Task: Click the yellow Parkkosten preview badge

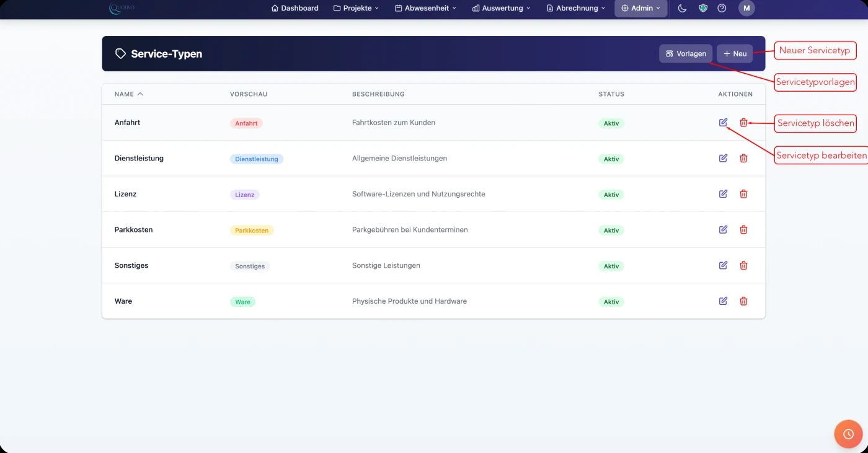Action: coord(252,231)
